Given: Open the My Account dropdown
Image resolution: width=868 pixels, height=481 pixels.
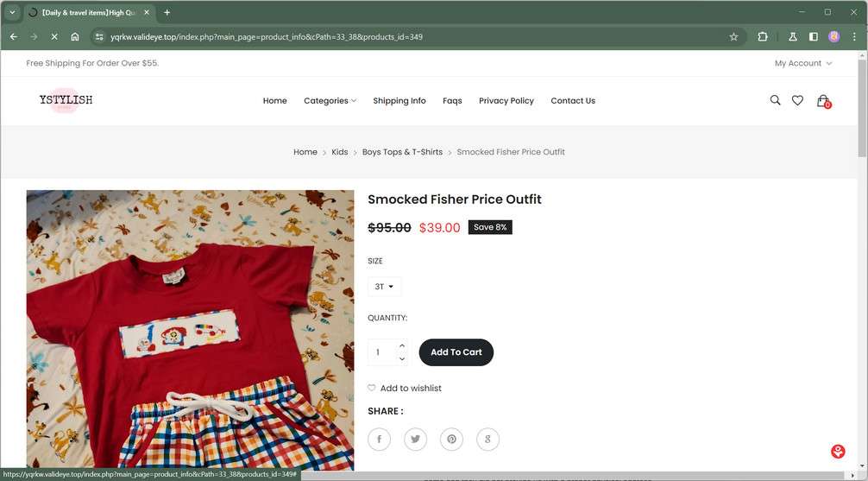Looking at the screenshot, I should (x=802, y=63).
